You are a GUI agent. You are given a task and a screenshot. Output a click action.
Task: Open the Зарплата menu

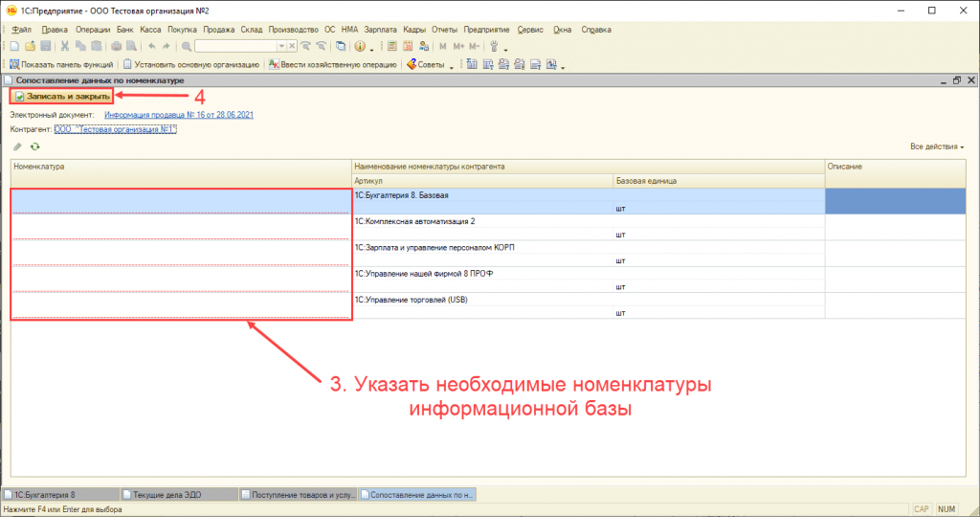(x=380, y=30)
